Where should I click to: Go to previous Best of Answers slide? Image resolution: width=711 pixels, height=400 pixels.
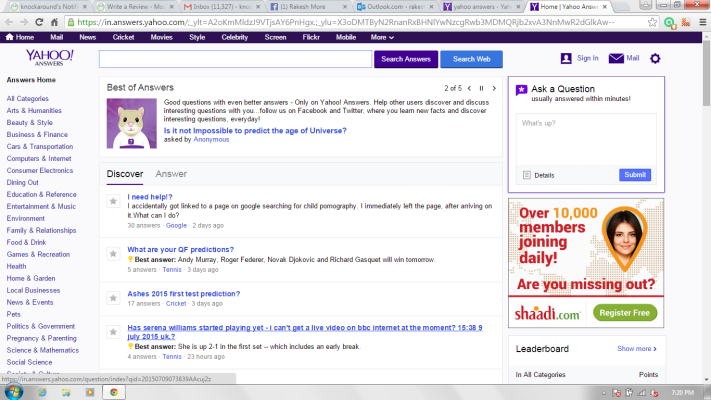(469, 88)
